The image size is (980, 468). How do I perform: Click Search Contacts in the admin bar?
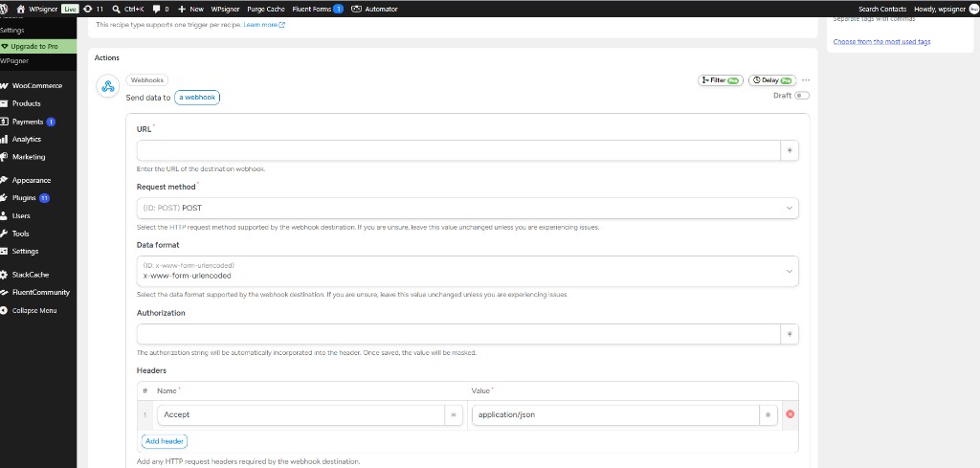(x=881, y=9)
